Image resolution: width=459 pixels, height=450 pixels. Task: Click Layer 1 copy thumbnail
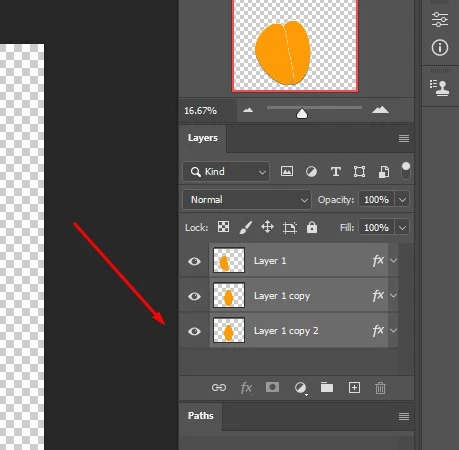[229, 295]
